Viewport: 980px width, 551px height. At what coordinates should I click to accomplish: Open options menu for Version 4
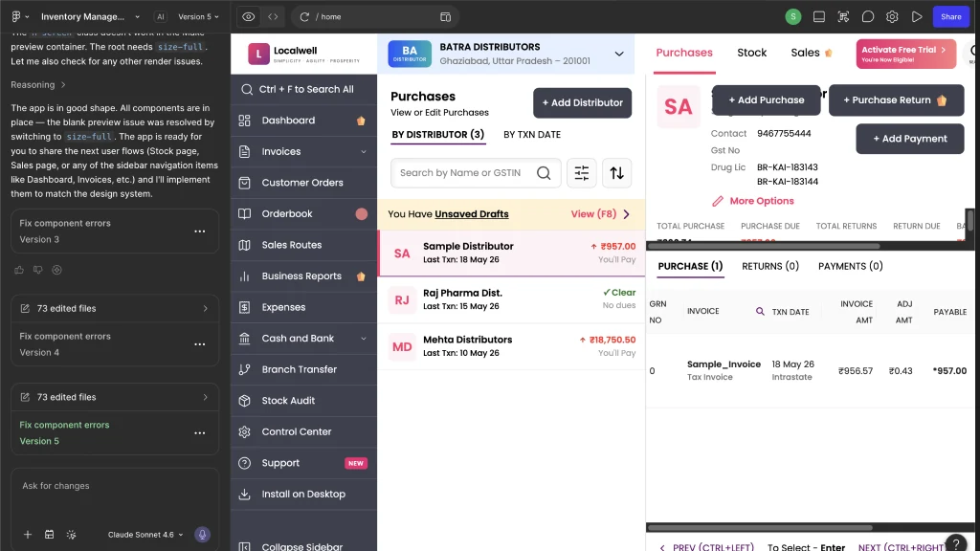[x=199, y=344]
